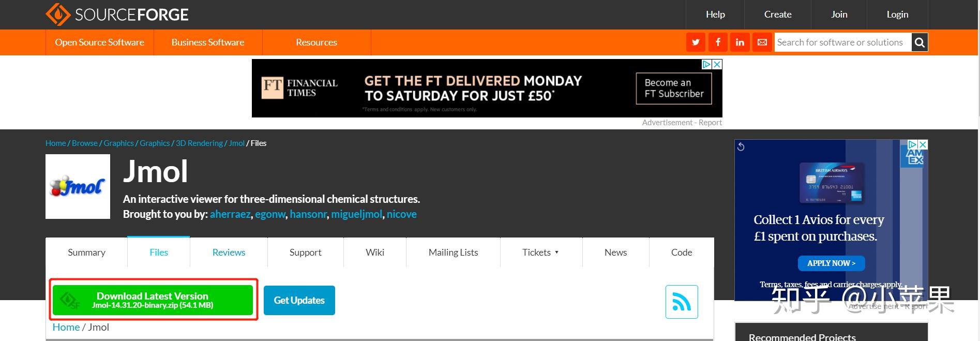Switch to the Reviews tab

coord(229,253)
